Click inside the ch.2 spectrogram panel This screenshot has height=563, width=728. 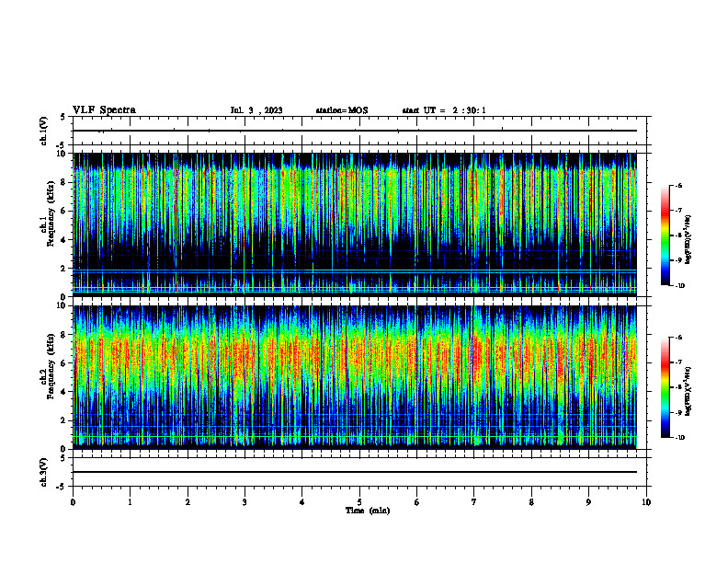355,377
